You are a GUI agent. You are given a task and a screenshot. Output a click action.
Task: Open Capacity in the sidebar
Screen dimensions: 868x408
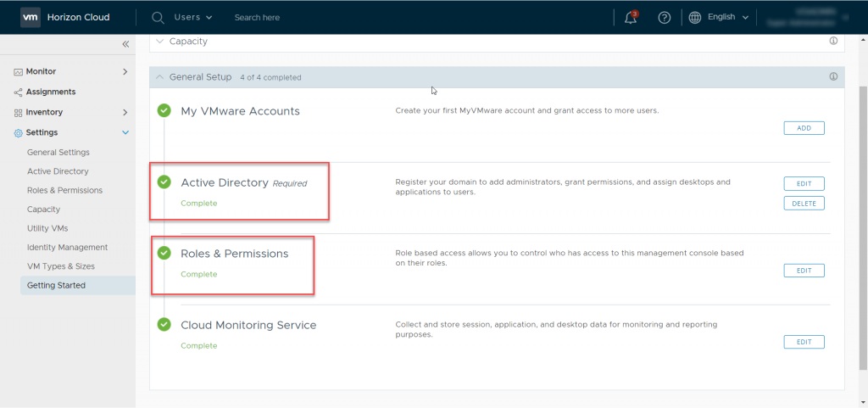(43, 210)
